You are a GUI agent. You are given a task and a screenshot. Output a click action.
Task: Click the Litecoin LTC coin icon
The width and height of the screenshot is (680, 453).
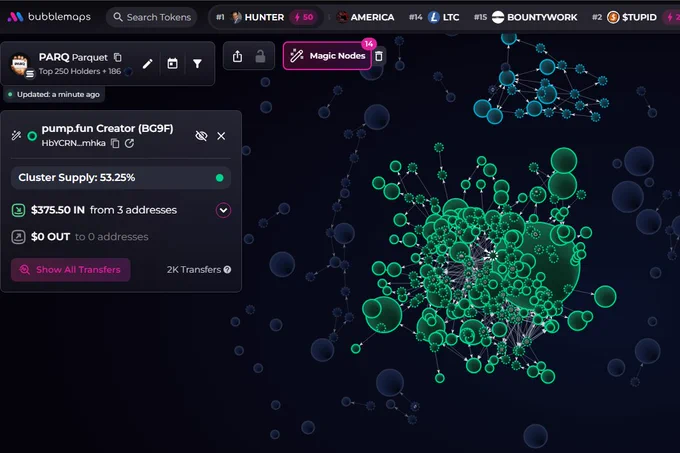(x=434, y=17)
